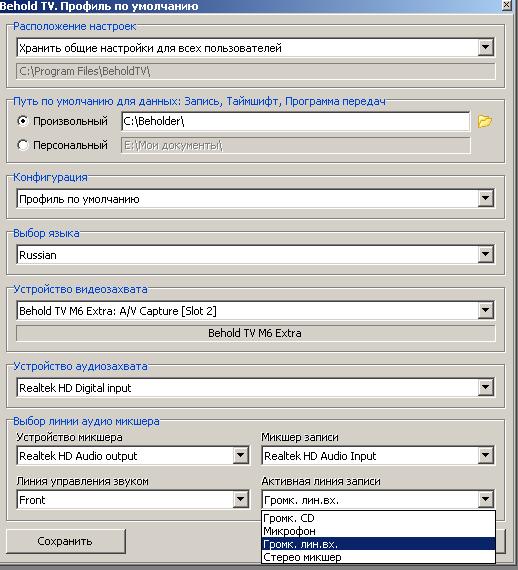Viewport: 518px width, 570px height.
Task: Open the Микшер записи dropdown arrow
Action: [485, 455]
